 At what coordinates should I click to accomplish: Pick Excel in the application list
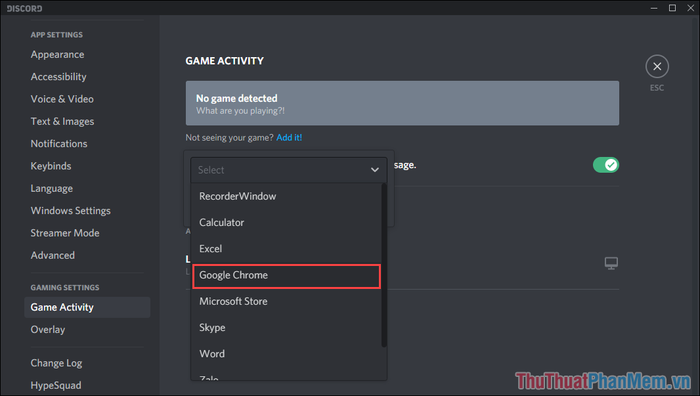pyautogui.click(x=286, y=249)
